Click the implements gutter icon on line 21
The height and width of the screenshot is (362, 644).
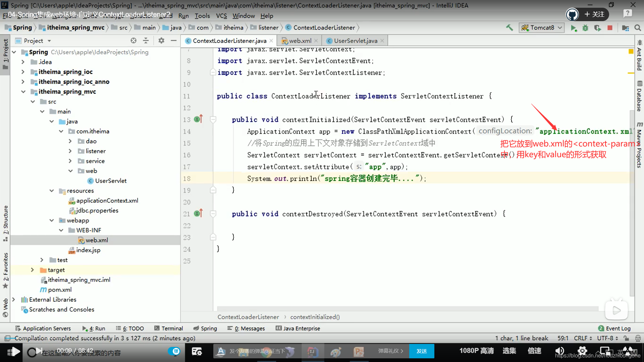[x=198, y=213]
